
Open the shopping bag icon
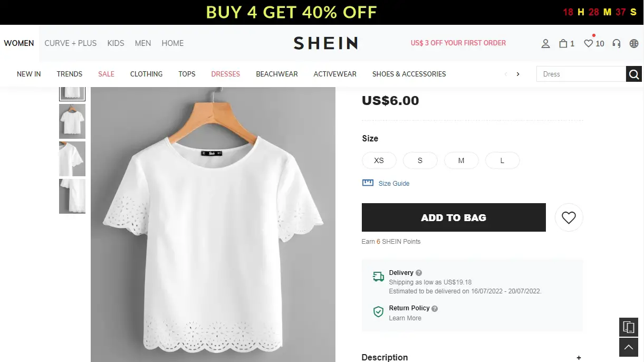coord(563,44)
